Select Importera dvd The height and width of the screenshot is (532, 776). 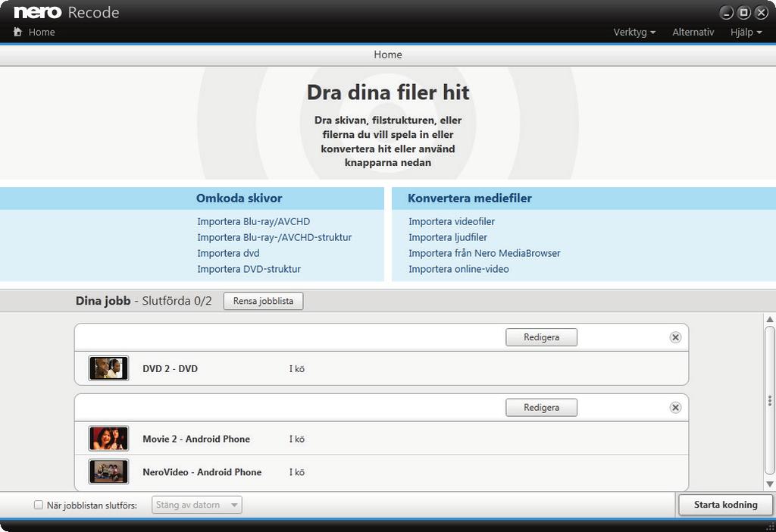click(x=228, y=253)
